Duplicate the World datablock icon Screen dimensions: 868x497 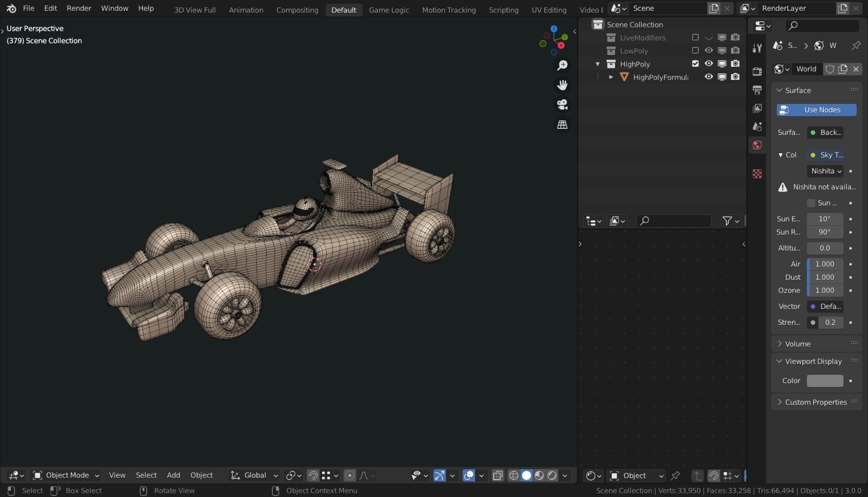tap(843, 69)
